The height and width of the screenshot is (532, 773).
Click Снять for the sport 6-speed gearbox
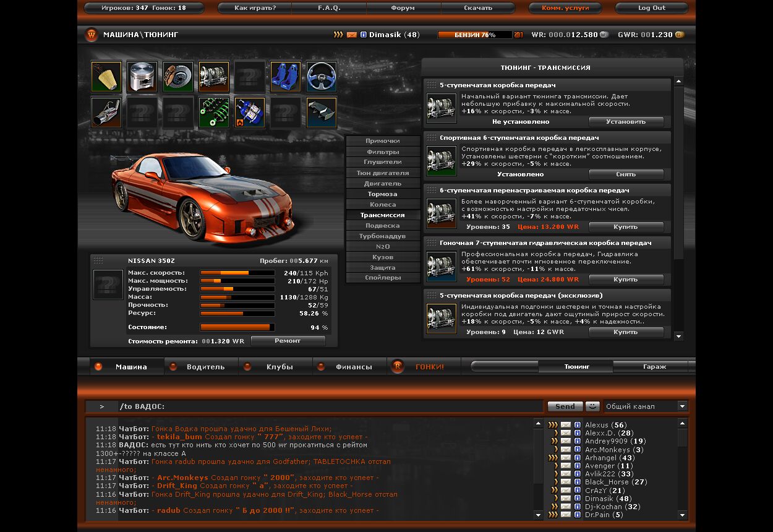point(626,174)
